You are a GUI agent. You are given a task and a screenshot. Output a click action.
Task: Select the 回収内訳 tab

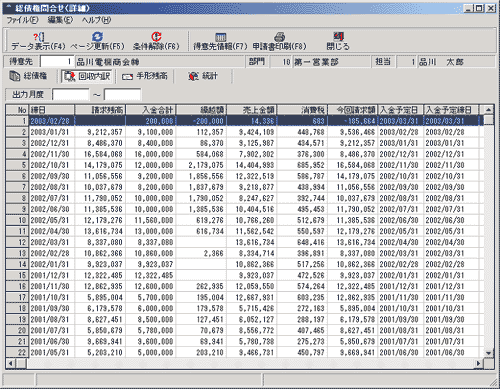87,76
